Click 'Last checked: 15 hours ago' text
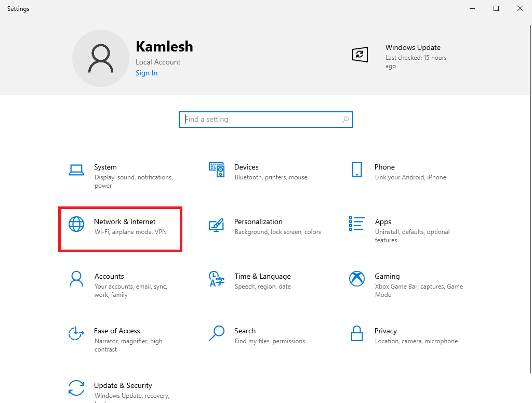Viewport: 532px width, 403px height. (x=416, y=62)
